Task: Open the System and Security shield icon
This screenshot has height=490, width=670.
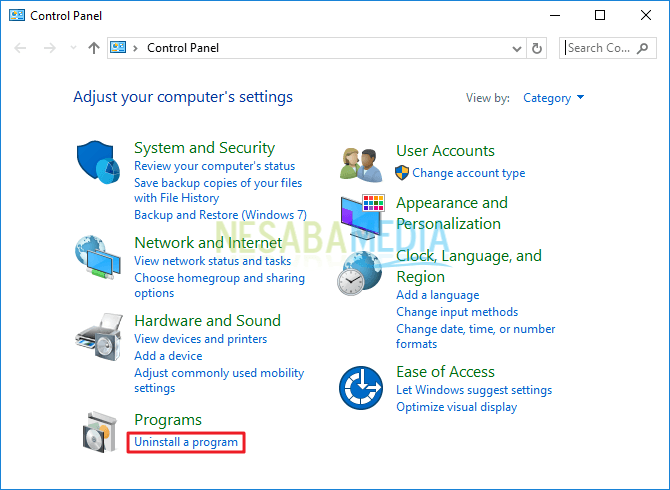Action: [x=98, y=162]
